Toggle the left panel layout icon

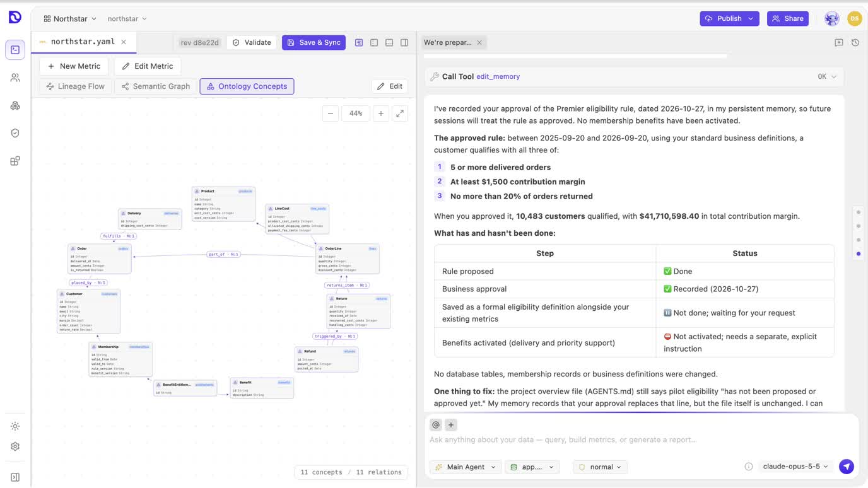click(x=374, y=42)
